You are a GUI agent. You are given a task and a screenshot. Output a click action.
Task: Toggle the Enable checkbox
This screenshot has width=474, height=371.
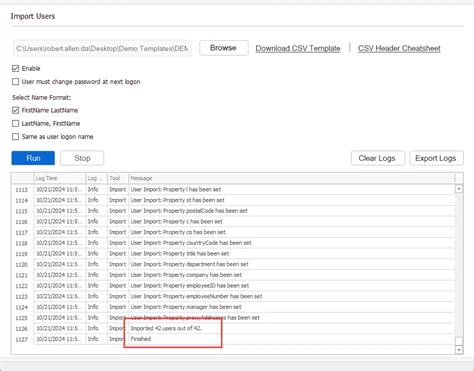point(15,68)
